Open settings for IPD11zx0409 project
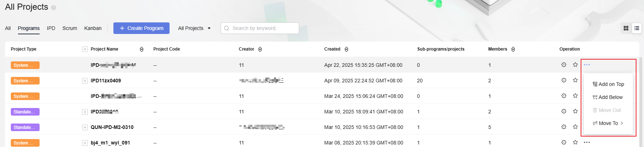The image size is (644, 147). [x=564, y=80]
